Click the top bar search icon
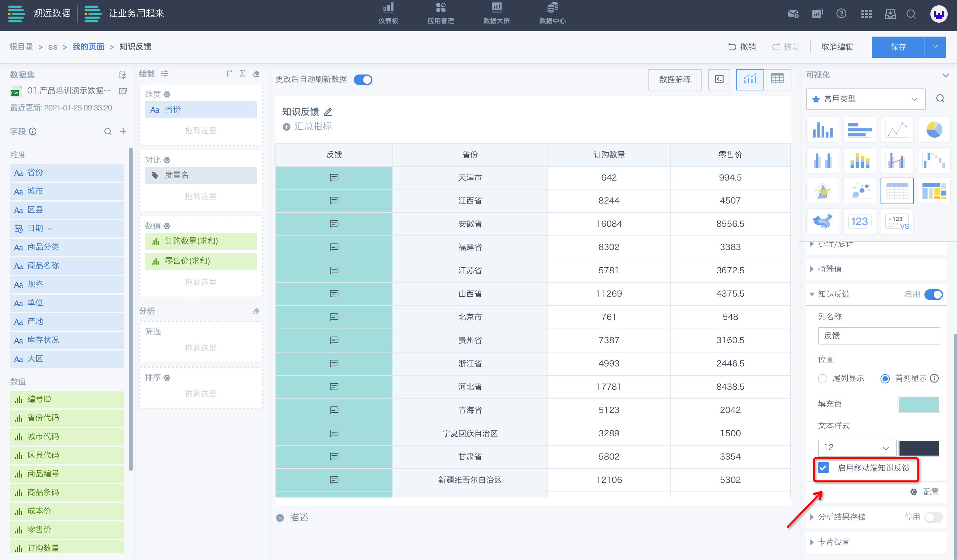The image size is (957, 560). [x=911, y=14]
